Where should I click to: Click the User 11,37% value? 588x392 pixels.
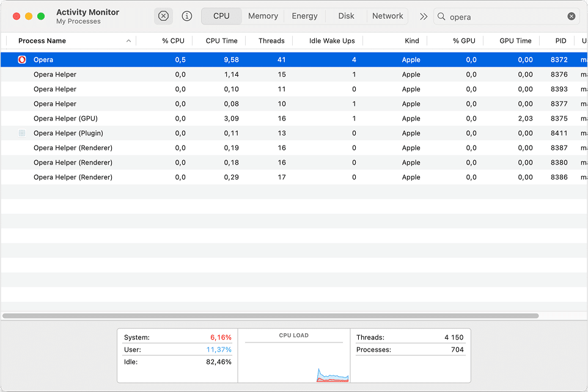click(x=219, y=350)
